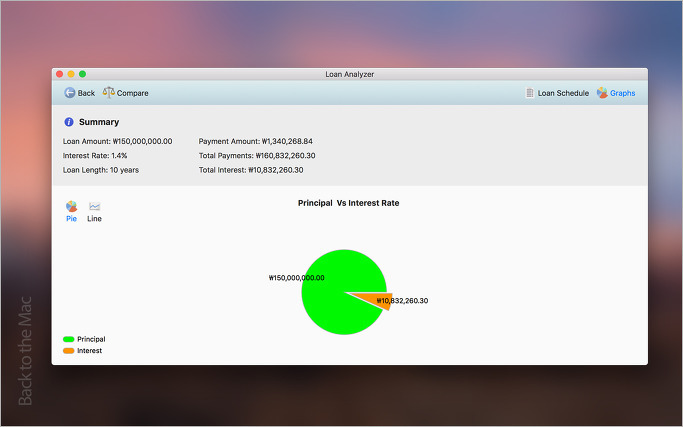
Task: Click the Total Interest: ₩10,832,260.30 text
Action: tap(251, 170)
